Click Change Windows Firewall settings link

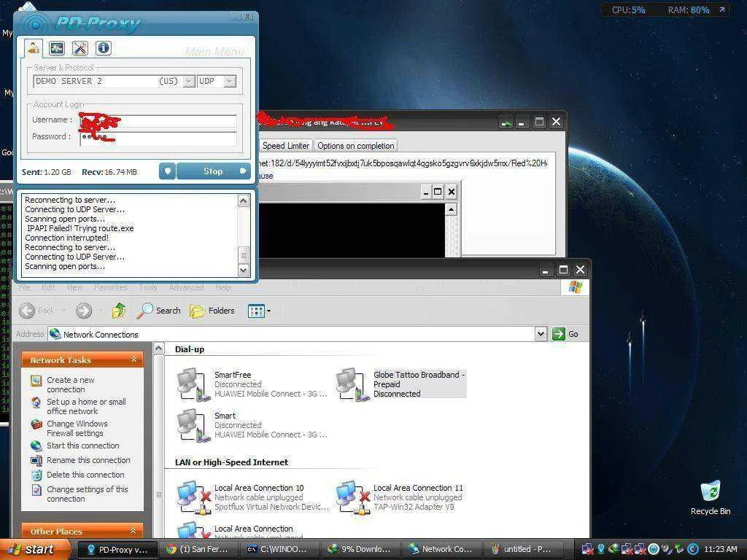[77, 429]
